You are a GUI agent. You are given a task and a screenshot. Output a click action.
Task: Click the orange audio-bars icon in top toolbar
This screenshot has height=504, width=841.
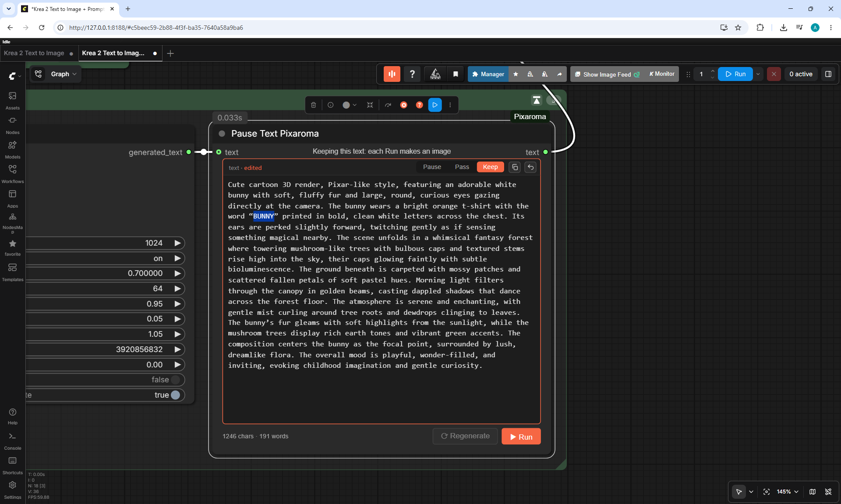(392, 74)
